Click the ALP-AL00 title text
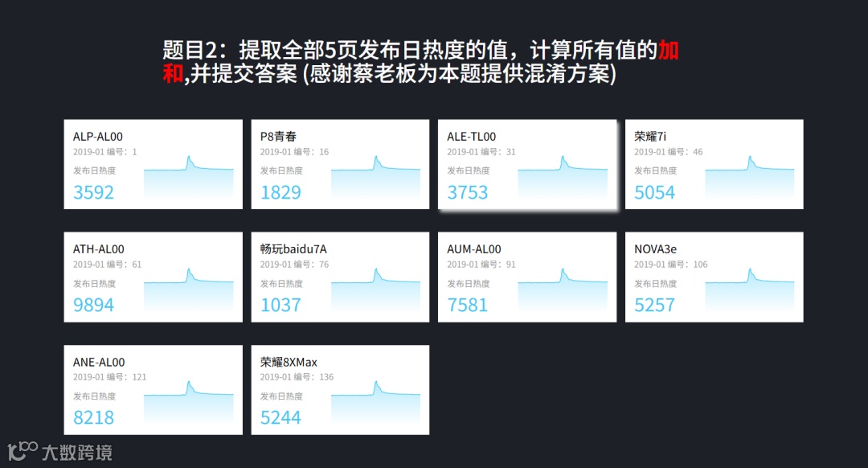This screenshot has width=868, height=468. tap(98, 136)
